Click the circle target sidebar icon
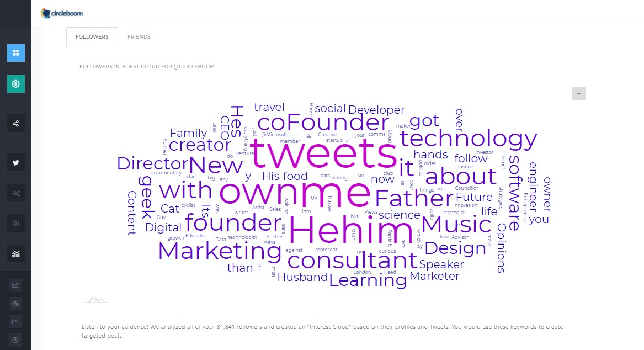This screenshot has width=644, height=350. [15, 224]
